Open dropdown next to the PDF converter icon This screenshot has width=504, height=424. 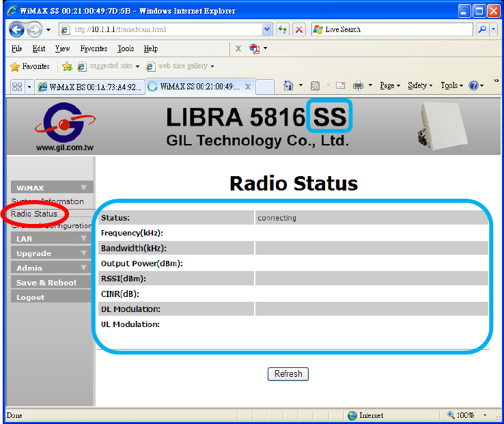click(x=265, y=48)
